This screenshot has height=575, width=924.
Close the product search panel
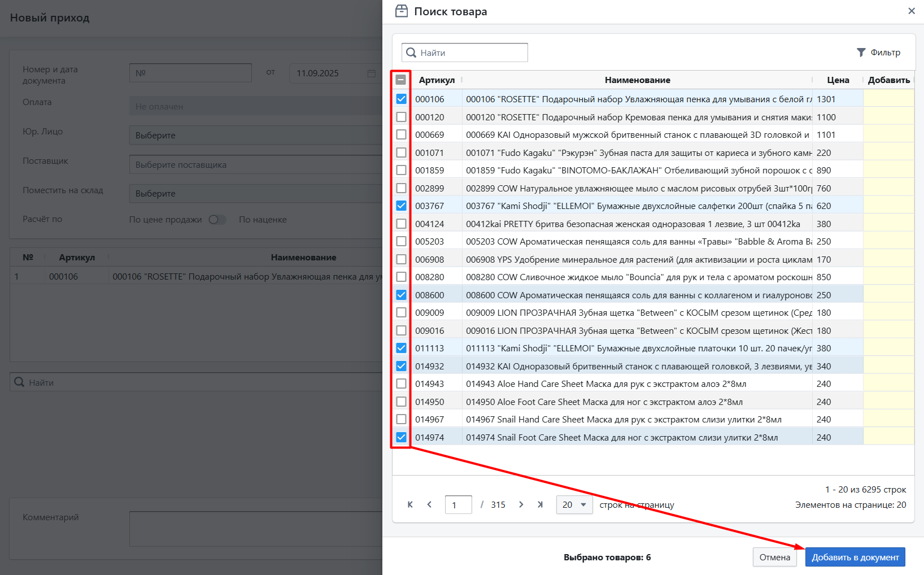pos(911,11)
